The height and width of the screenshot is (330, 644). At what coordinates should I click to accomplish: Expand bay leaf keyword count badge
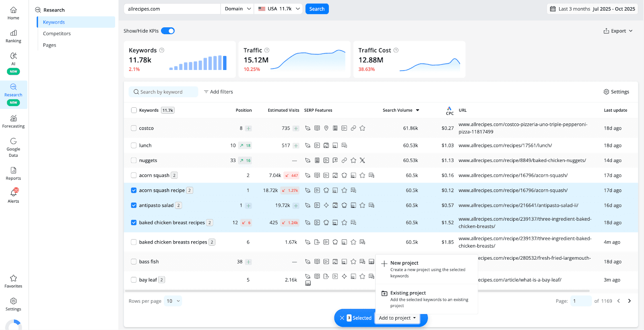pos(161,280)
